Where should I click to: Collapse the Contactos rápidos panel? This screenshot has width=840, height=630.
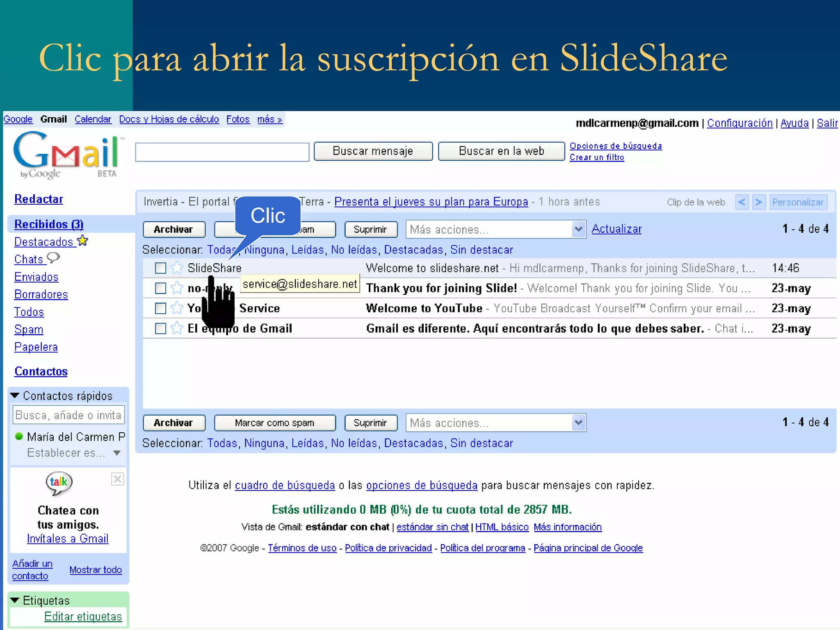[15, 396]
